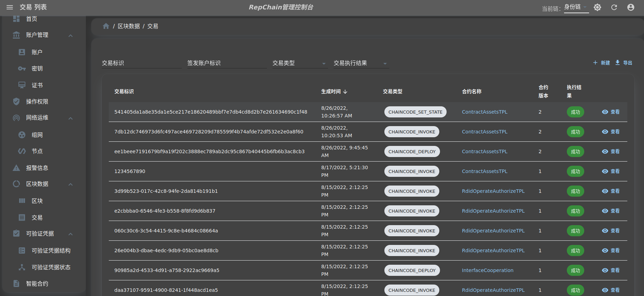Collapse the 网络运维 section chevron
The height and width of the screenshot is (296, 644).
click(71, 118)
